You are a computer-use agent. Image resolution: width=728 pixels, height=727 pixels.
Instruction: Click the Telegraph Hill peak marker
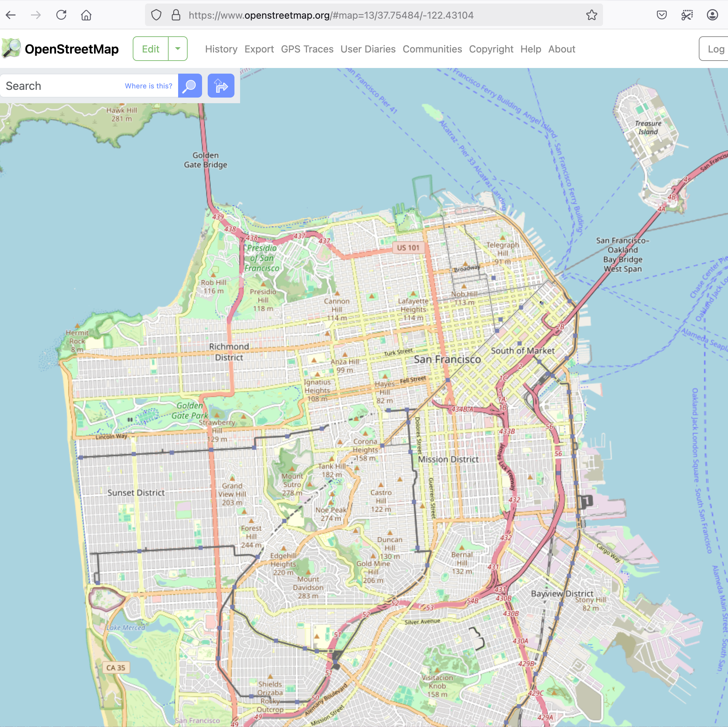[503, 237]
